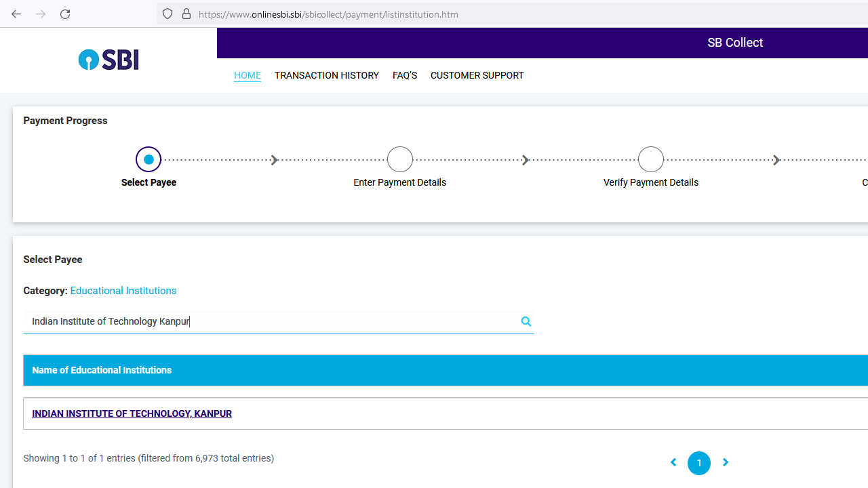
Task: Reload the page with refresh icon
Action: 65,14
